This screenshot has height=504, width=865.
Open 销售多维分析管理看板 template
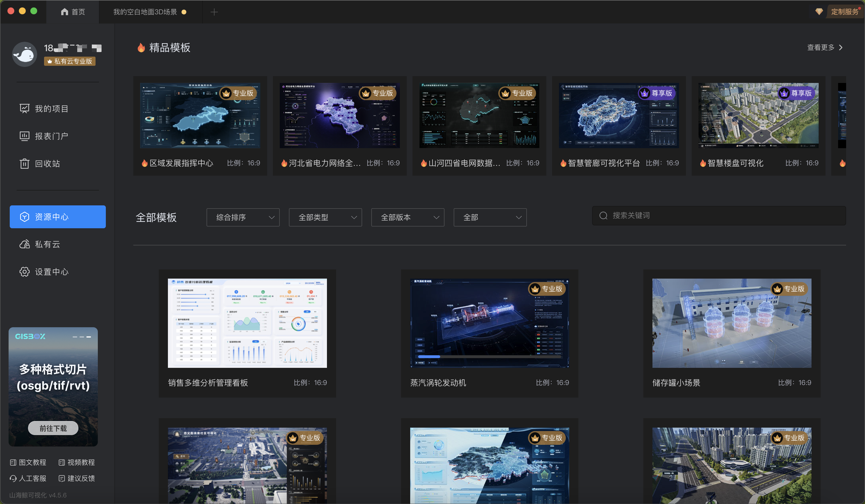tap(247, 323)
